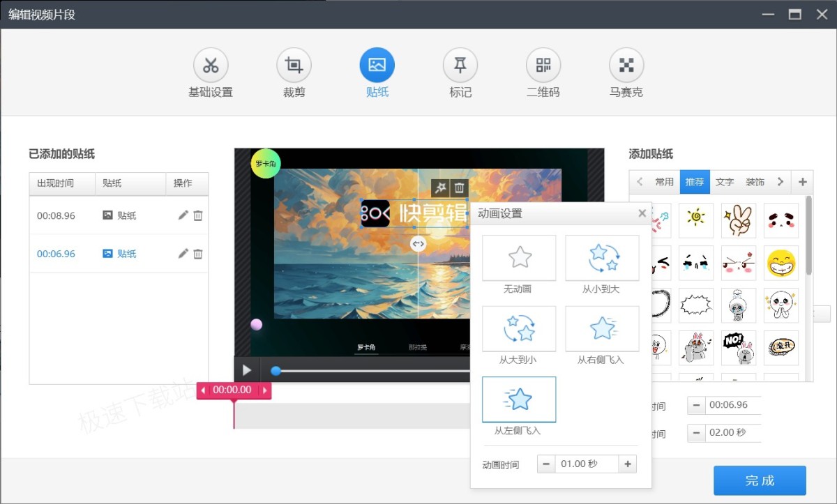Delete the sticker at 00:08.96

[198, 215]
